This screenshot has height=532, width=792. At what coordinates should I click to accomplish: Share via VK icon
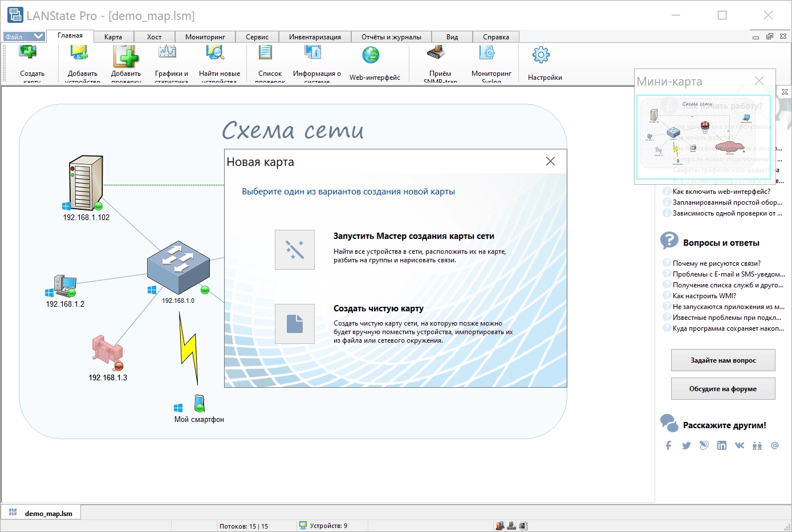[x=740, y=445]
